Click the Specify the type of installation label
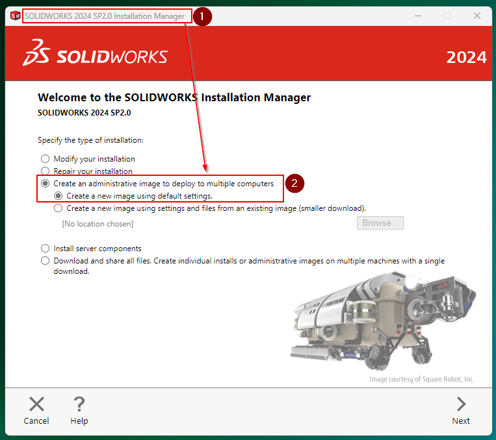 coord(90,140)
